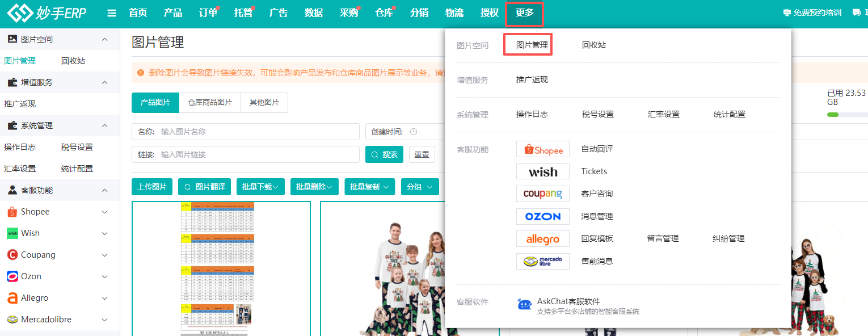Click the Mercadolibre icon in sidebar
This screenshot has height=336, width=868.
tap(12, 320)
